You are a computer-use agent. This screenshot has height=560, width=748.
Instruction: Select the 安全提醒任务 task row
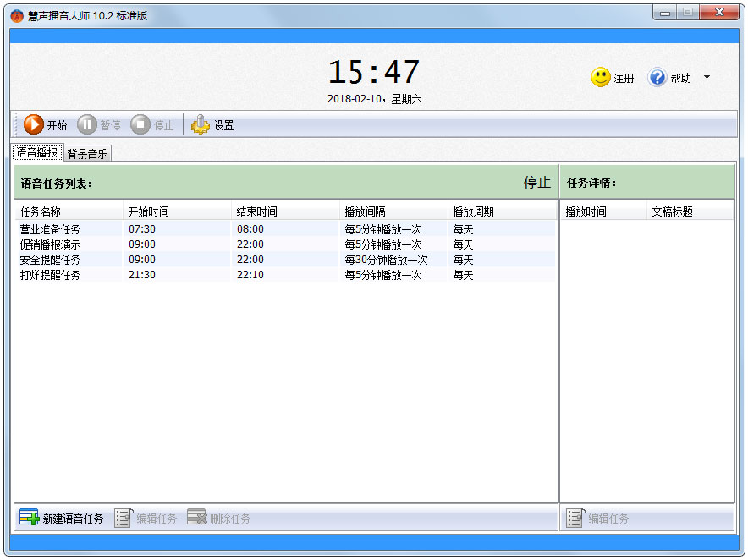[x=51, y=260]
